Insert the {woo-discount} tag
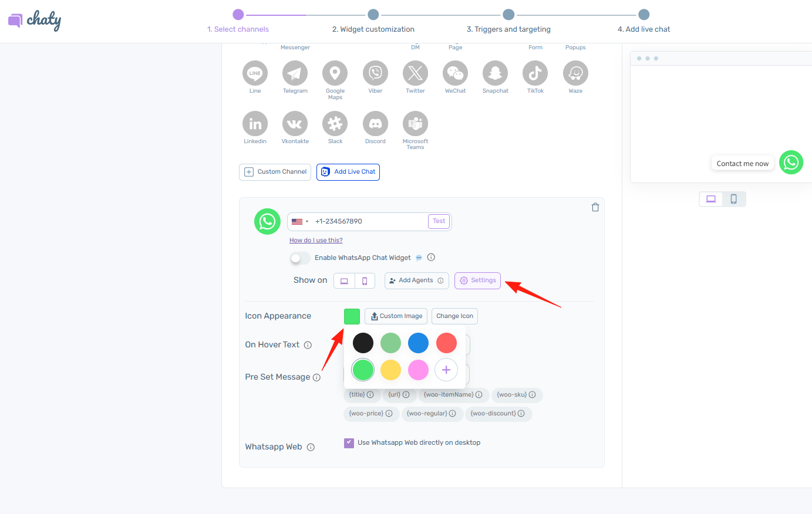This screenshot has width=812, height=514. (498, 414)
